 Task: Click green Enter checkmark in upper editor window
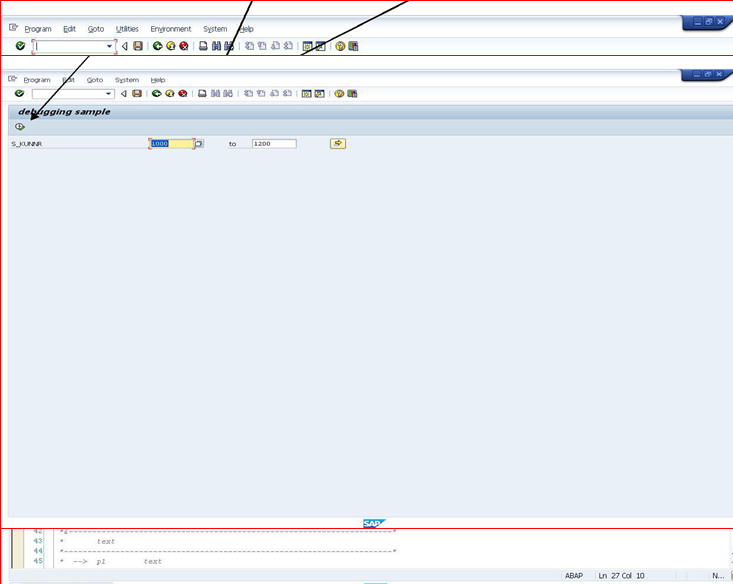[x=20, y=46]
